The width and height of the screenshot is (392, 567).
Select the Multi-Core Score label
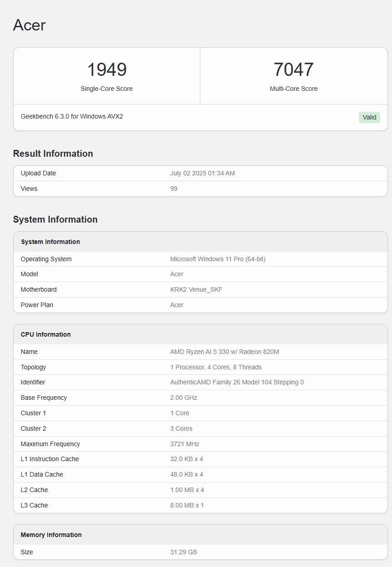tap(293, 89)
